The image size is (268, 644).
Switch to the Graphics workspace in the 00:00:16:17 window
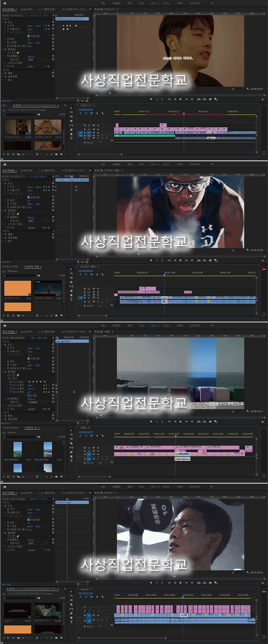(180, 326)
